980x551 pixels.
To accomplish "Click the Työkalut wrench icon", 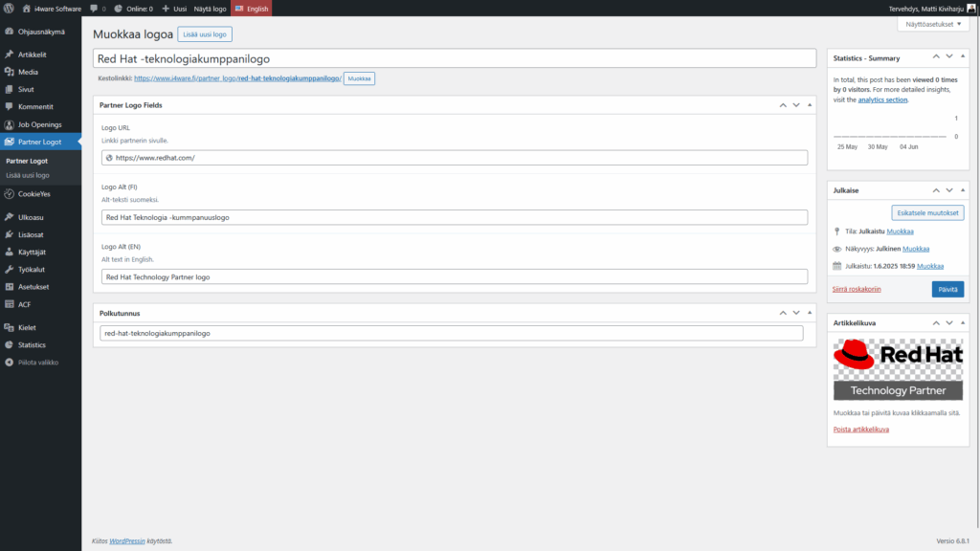I will pos(10,270).
